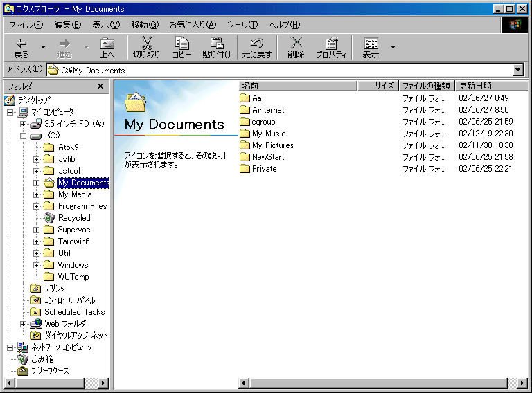Select the ダイヤルアップ ネットワーク icon
The image size is (532, 393).
tap(35, 336)
